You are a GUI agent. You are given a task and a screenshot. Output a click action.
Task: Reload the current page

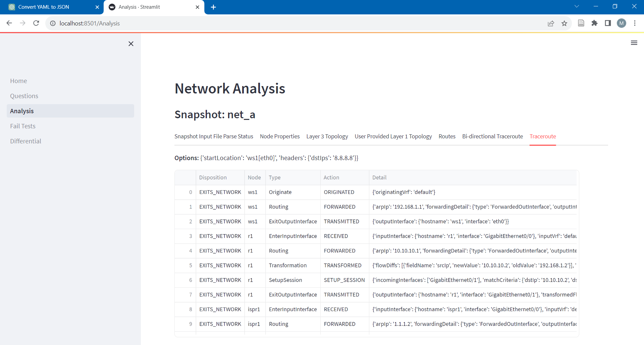click(36, 23)
